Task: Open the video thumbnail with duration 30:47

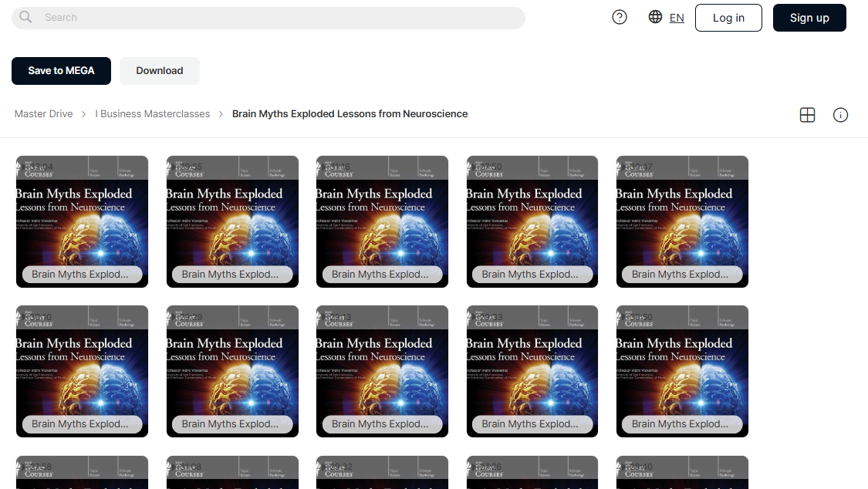Action: click(x=682, y=222)
